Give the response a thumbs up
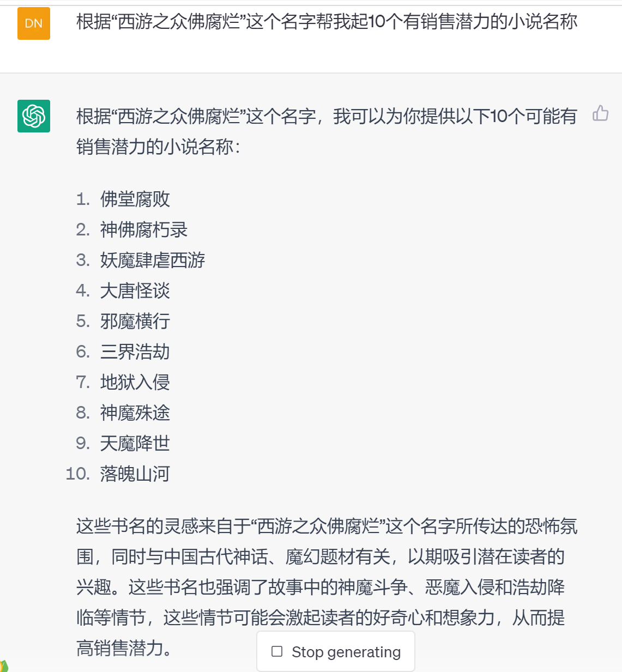 (600, 113)
